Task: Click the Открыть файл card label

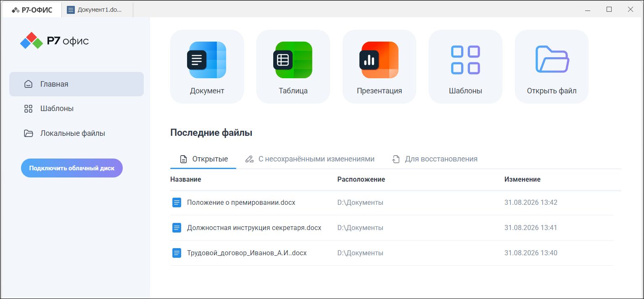Action: [x=552, y=91]
